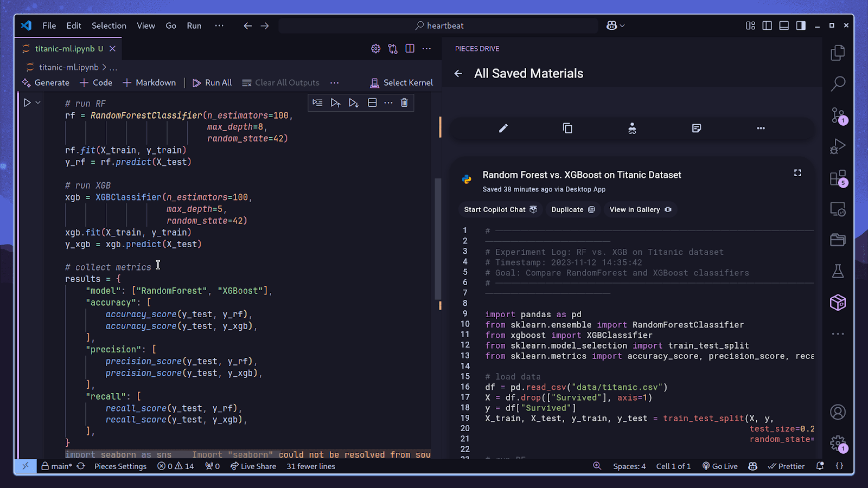868x488 pixels.
Task: Execute above cells from cell toolbar
Action: click(x=335, y=103)
